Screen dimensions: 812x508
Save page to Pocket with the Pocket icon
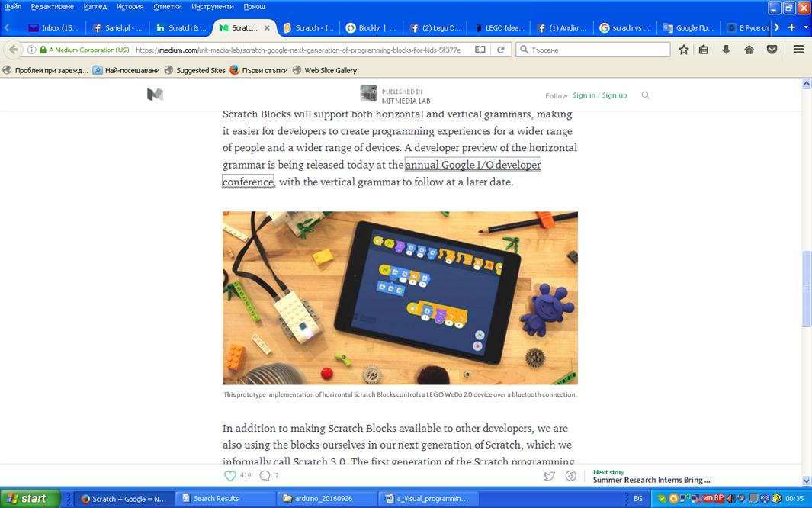(772, 49)
